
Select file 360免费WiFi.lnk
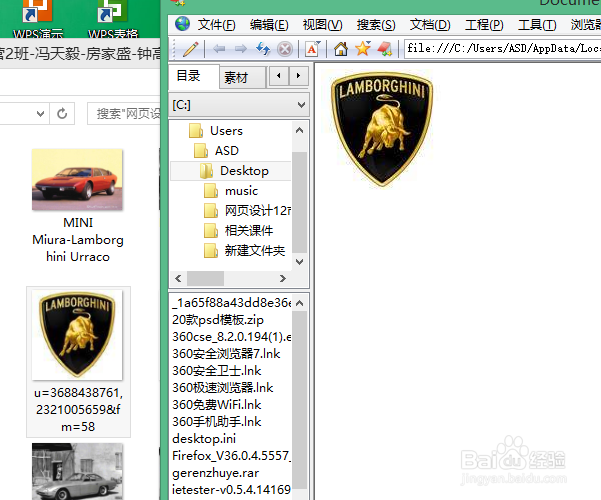point(217,405)
